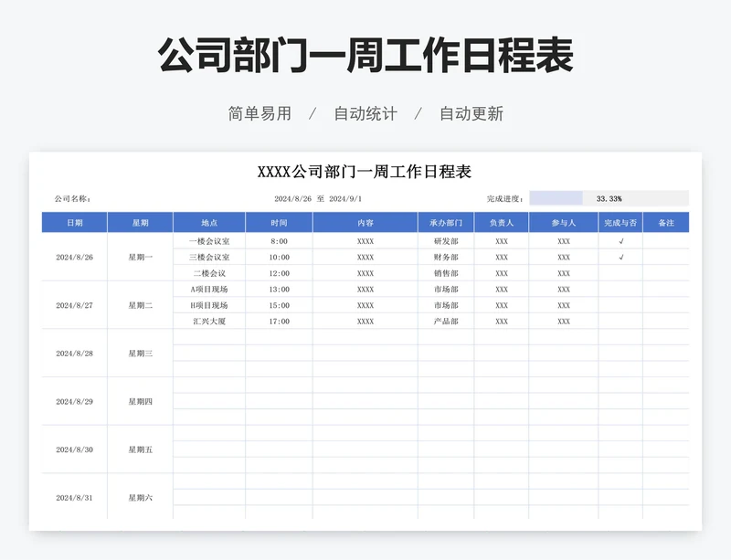Image resolution: width=731 pixels, height=560 pixels.
Task: Click the 公司名称 label
Action: (72, 198)
